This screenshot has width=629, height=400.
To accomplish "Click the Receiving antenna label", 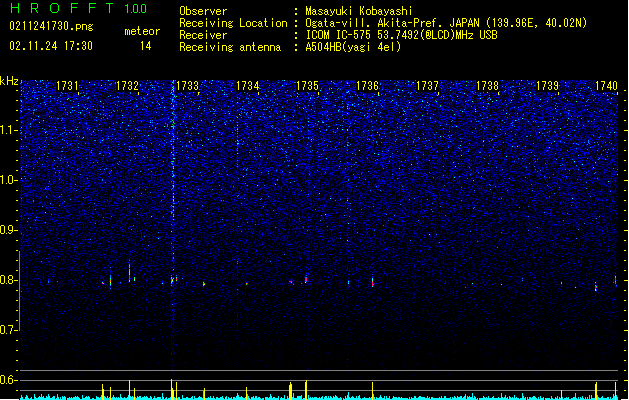I will (x=230, y=47).
